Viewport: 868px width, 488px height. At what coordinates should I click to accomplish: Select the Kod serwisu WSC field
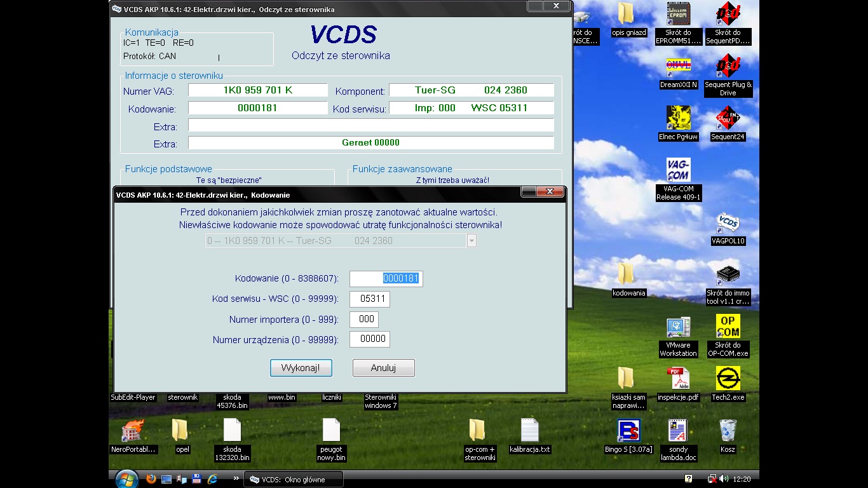tap(370, 299)
